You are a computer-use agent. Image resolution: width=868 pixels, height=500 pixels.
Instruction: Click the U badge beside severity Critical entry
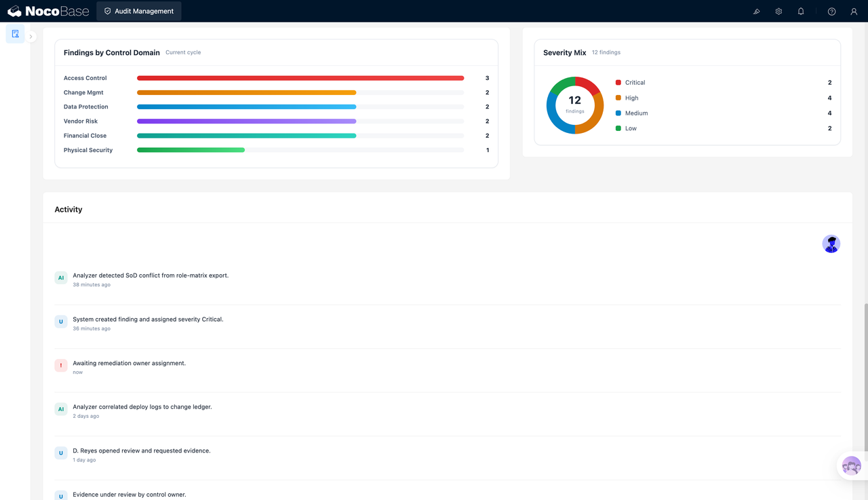pyautogui.click(x=61, y=322)
